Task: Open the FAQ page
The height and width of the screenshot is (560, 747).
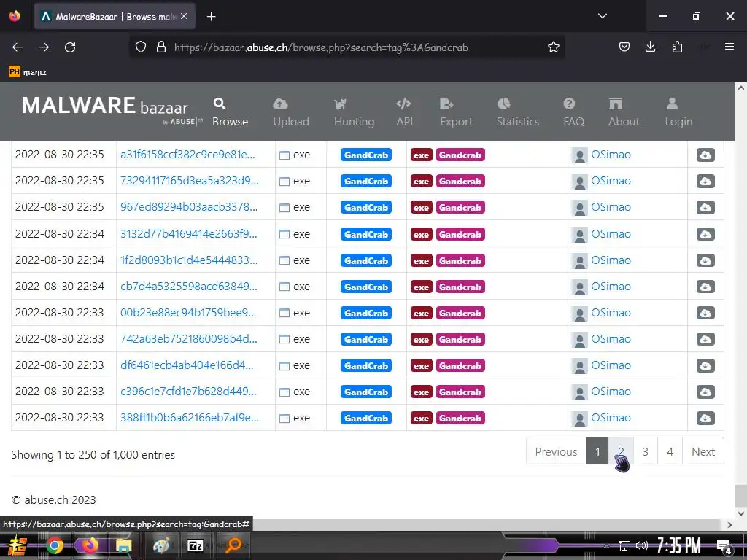Action: [573, 112]
